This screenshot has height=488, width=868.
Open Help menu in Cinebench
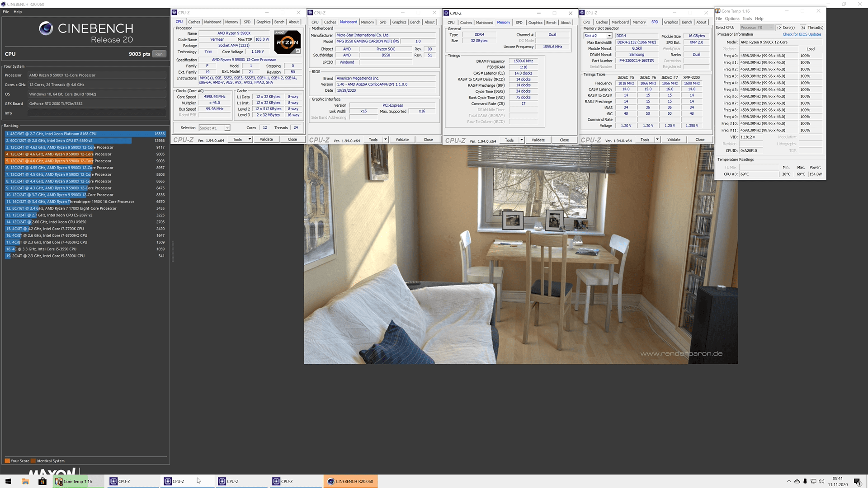tap(18, 12)
